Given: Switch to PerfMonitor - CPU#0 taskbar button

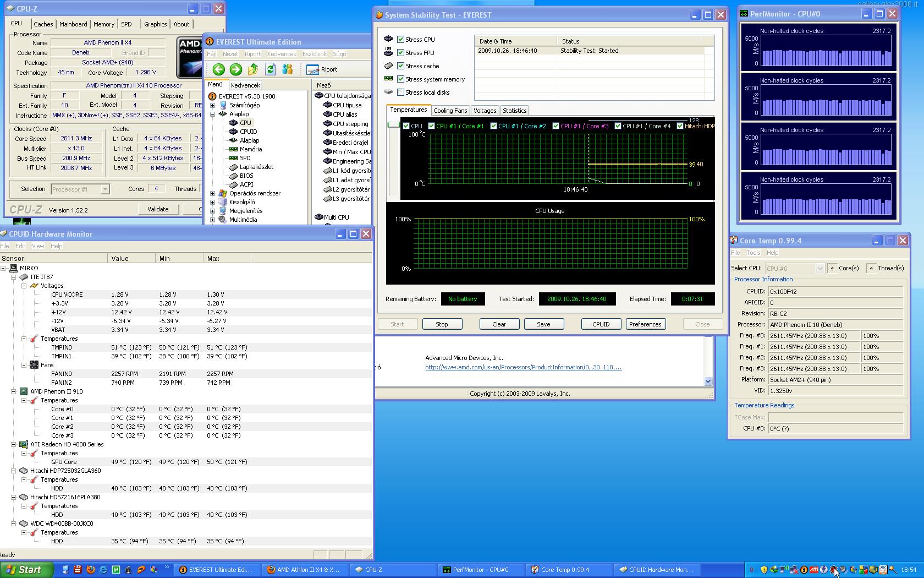Looking at the screenshot, I should click(x=481, y=570).
